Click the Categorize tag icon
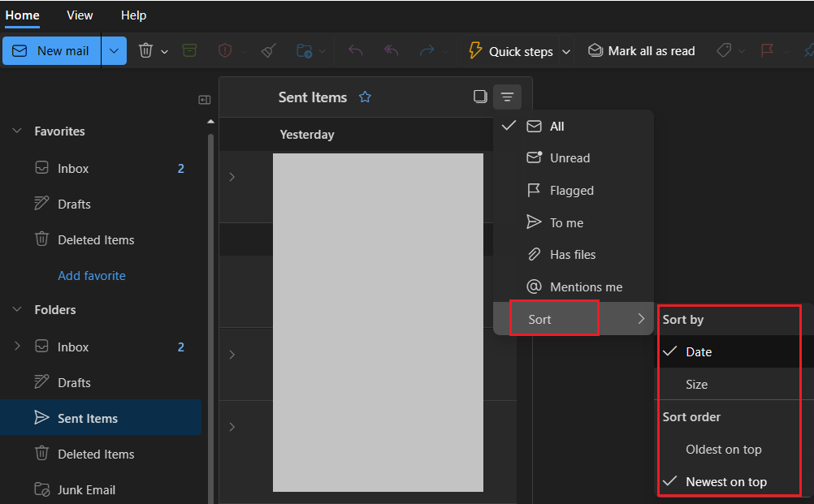The height and width of the screenshot is (504, 814). tap(724, 51)
